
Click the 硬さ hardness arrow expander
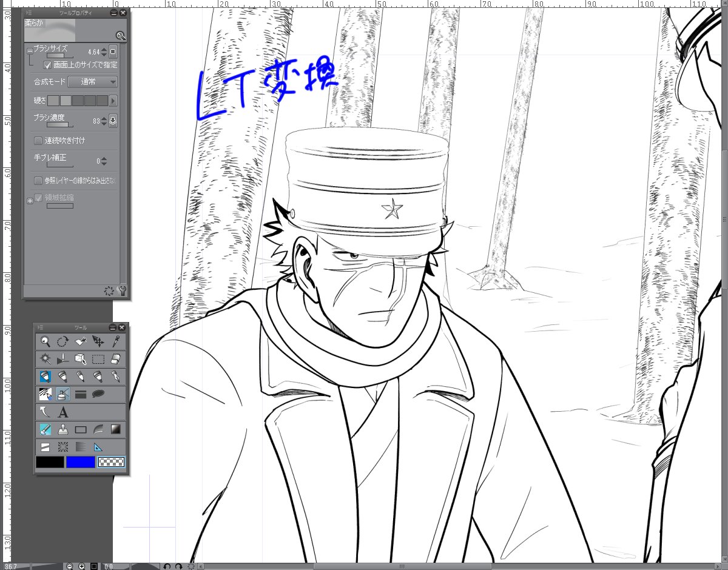[x=113, y=101]
